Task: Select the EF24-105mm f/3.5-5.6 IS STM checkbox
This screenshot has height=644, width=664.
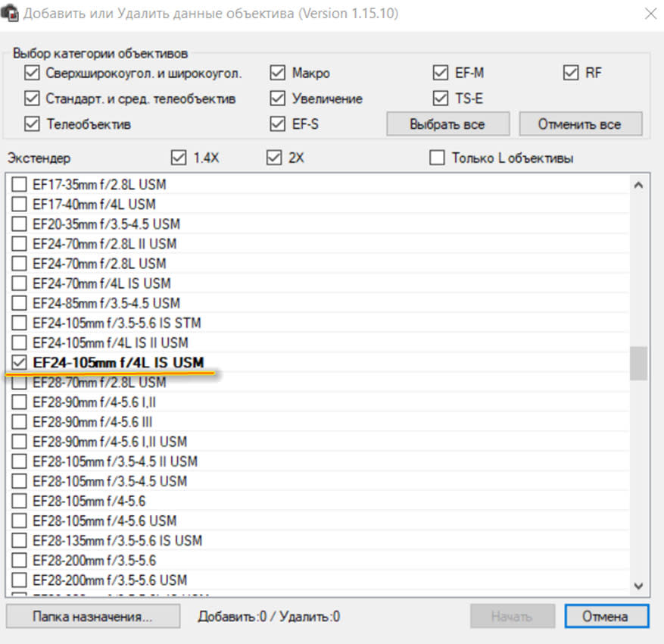Action: [x=19, y=323]
